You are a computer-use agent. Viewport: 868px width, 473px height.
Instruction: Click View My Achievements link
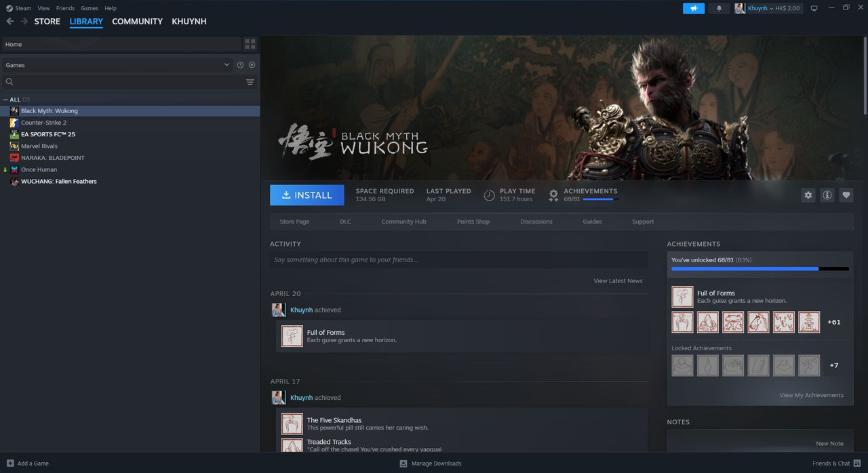(x=812, y=395)
